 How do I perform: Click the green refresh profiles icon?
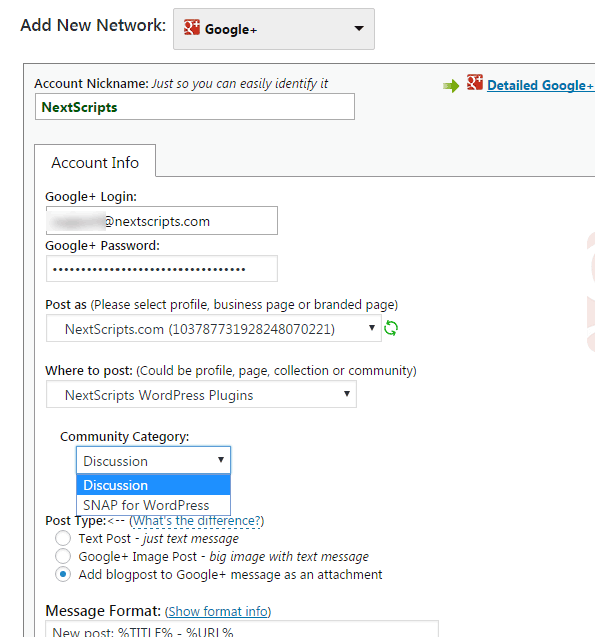pos(391,328)
